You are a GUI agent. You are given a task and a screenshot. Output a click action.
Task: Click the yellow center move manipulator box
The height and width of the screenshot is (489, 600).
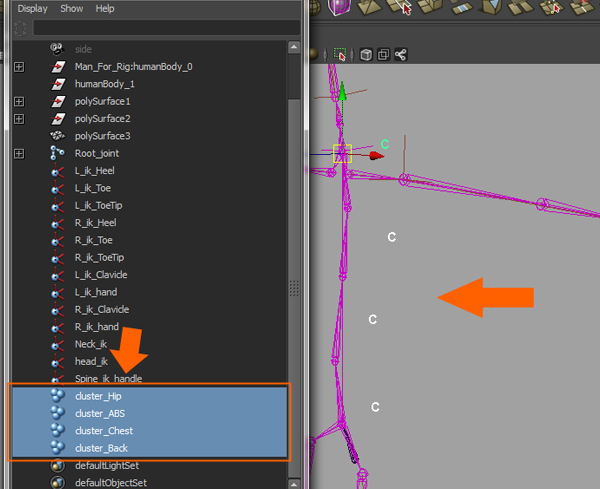tap(342, 154)
